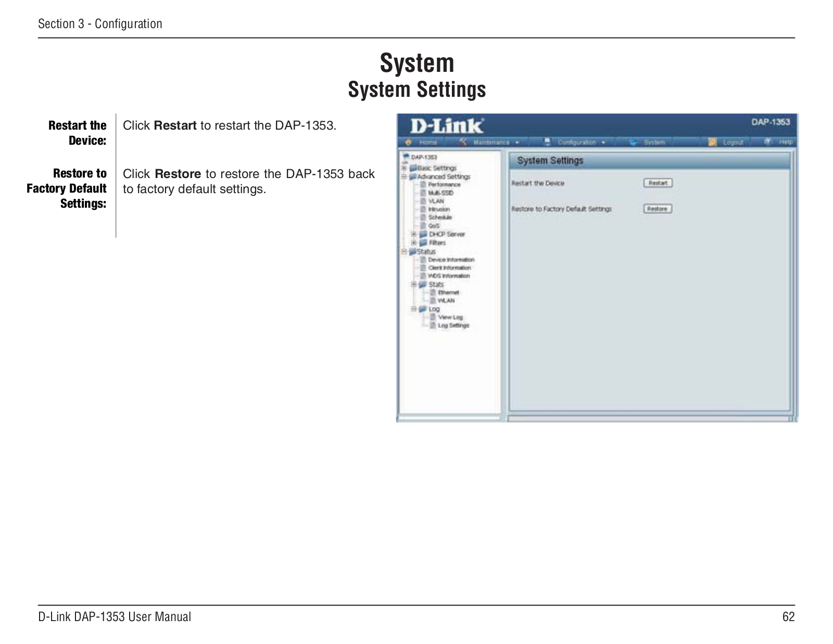Open QoS in the tree
Image resolution: width=833 pixels, height=644 pixels.
[434, 226]
